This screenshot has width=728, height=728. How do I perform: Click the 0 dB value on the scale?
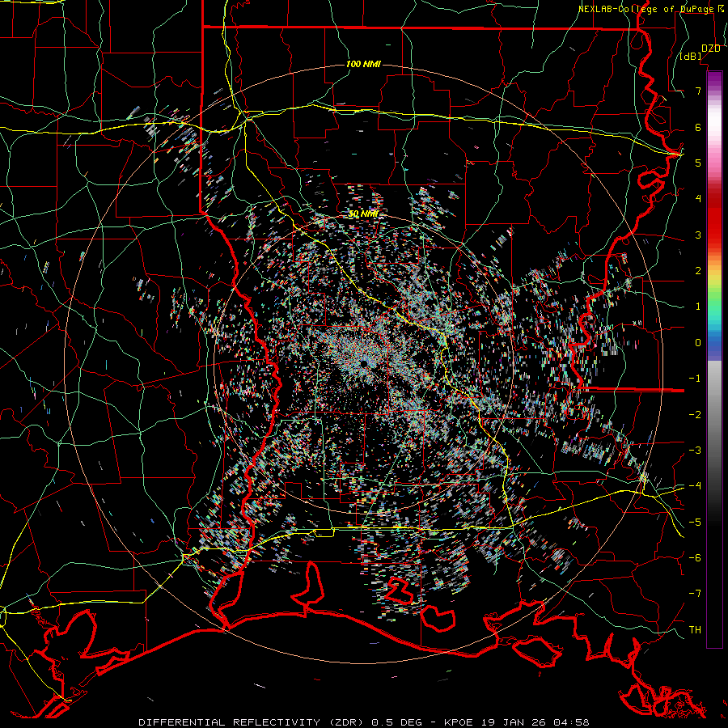pyautogui.click(x=698, y=343)
